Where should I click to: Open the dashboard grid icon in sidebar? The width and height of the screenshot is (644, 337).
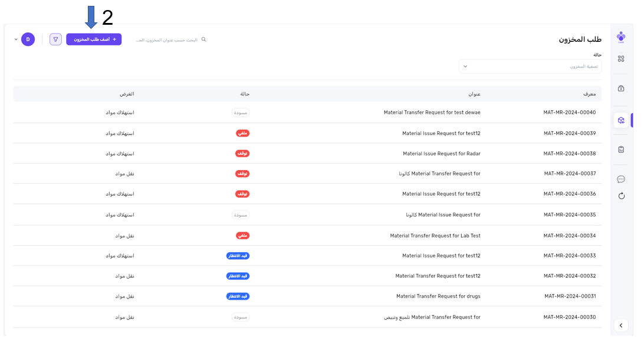pos(621,59)
